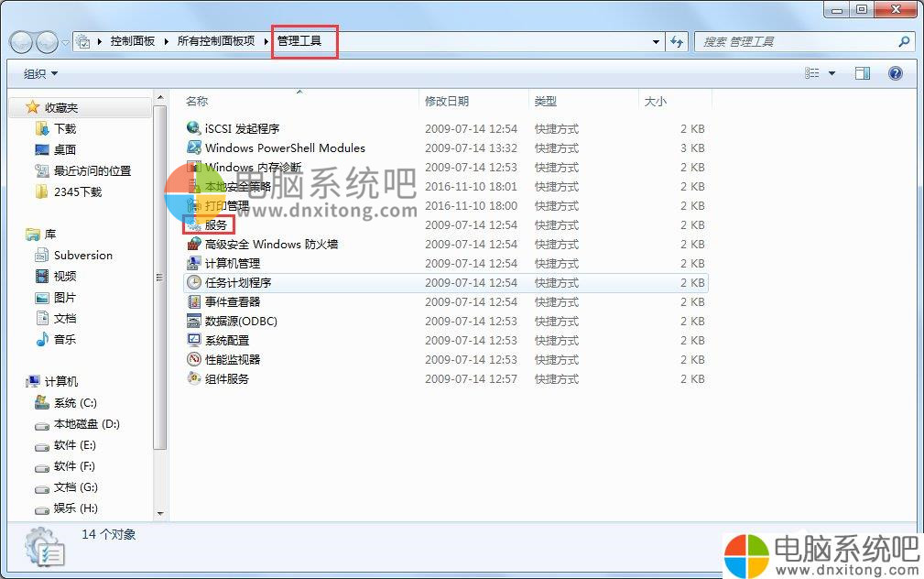
Task: Select the 数据源(ODBC) icon
Action: 193,321
